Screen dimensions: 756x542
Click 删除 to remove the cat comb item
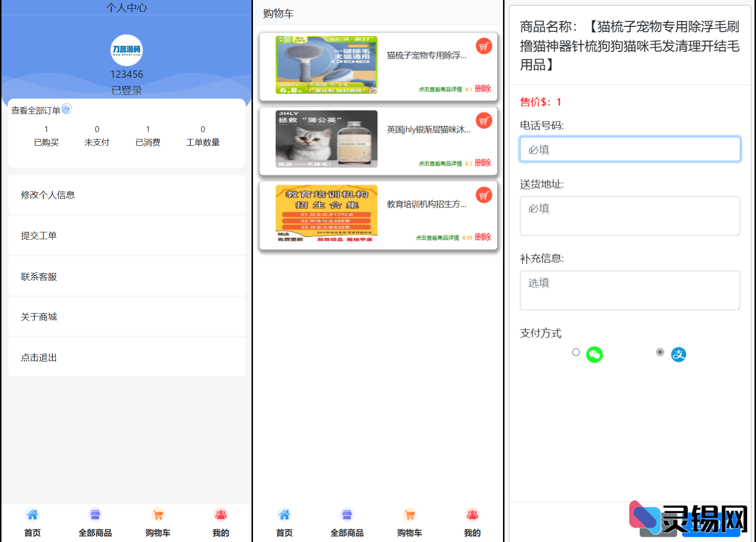coord(483,89)
